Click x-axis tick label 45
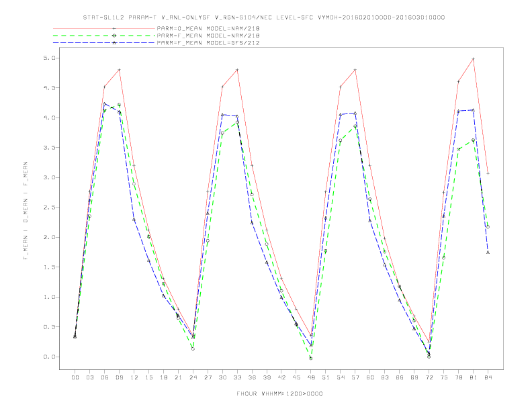532x411 pixels. [x=296, y=377]
